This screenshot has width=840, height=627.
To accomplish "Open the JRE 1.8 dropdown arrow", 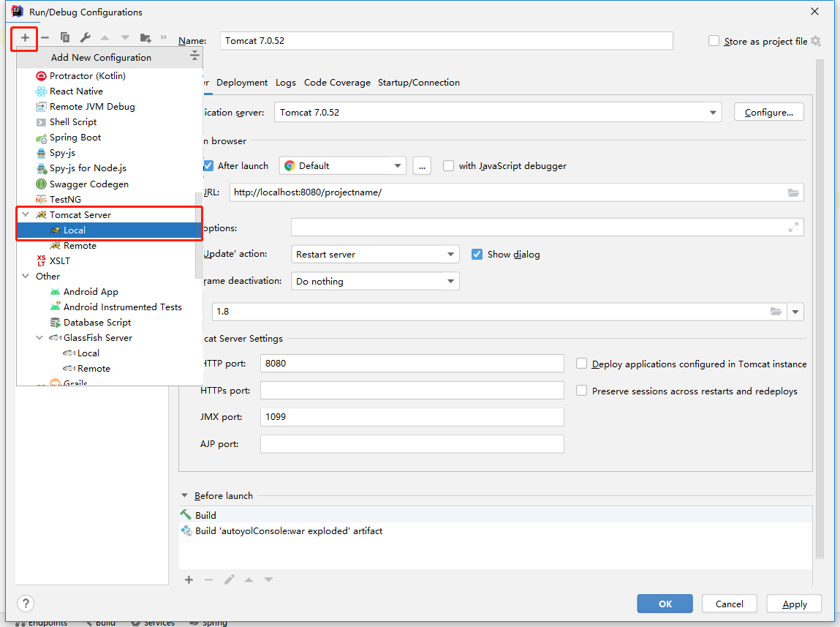I will [x=795, y=312].
